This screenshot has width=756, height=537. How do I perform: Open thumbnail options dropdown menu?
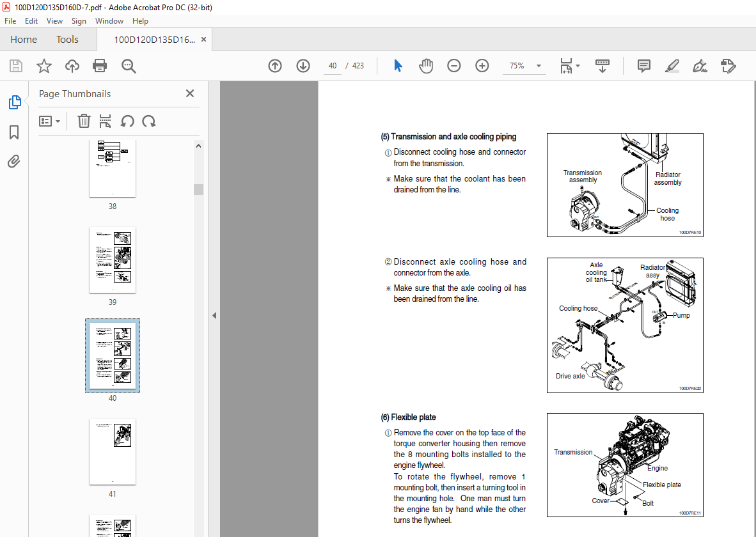click(x=50, y=121)
